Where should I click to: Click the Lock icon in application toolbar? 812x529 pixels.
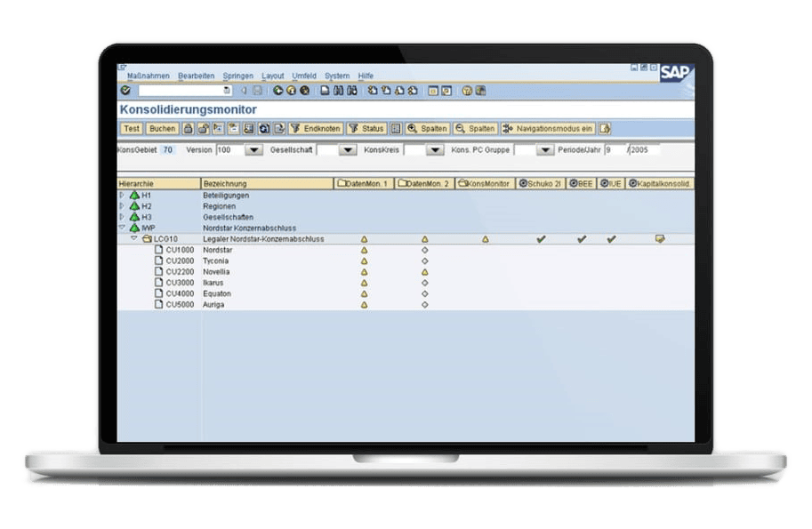[x=189, y=129]
